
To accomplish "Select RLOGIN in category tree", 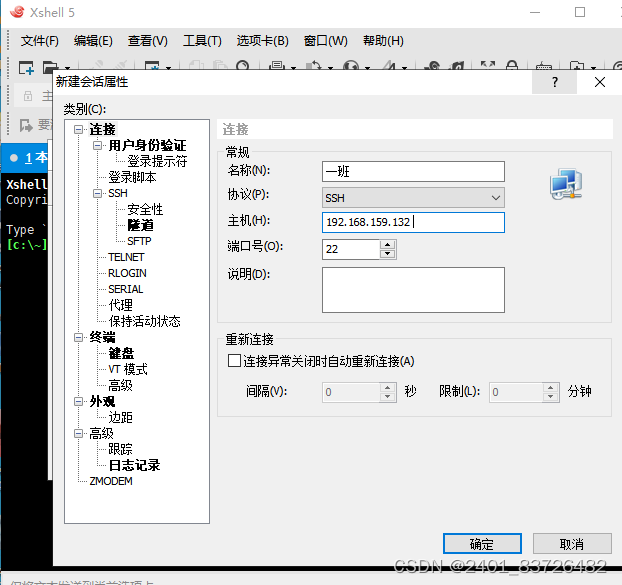I will (x=127, y=273).
